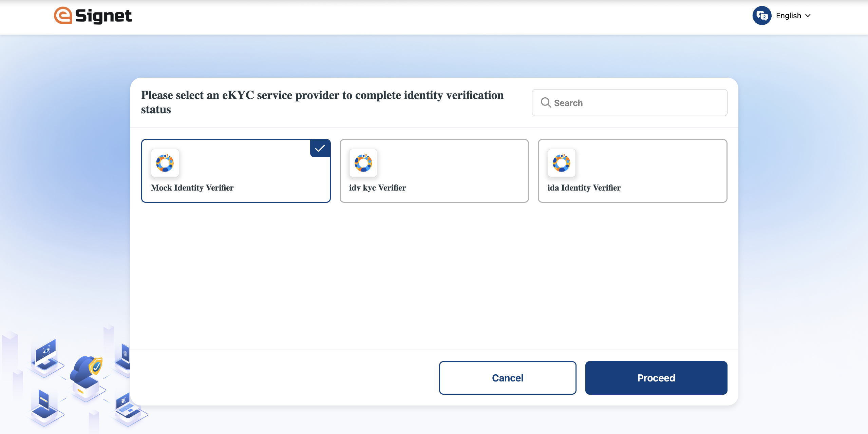The image size is (868, 434).
Task: Click the language translation icon
Action: pyautogui.click(x=762, y=16)
